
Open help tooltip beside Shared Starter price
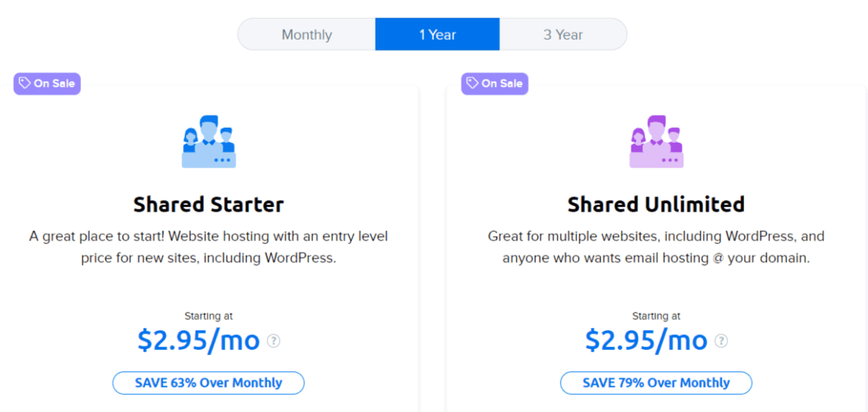coord(274,341)
